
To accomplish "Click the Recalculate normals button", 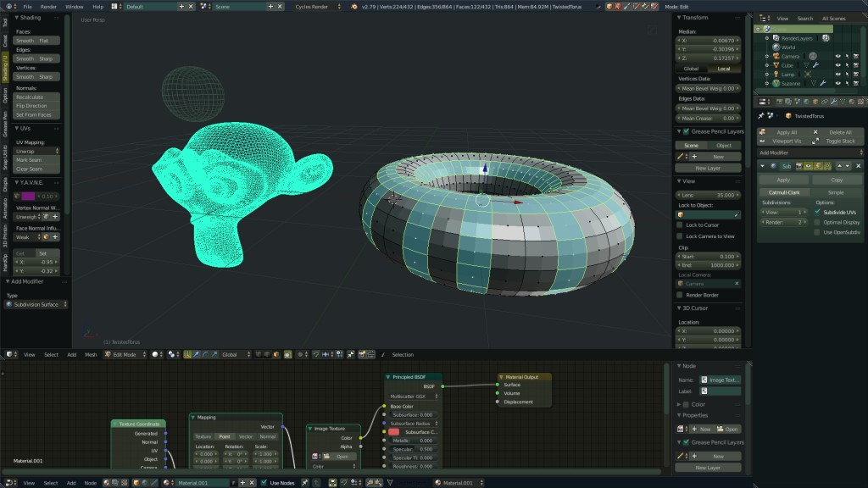I will 36,97.
